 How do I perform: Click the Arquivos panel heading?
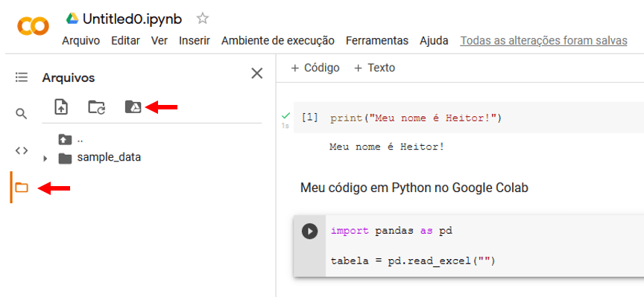coord(68,77)
